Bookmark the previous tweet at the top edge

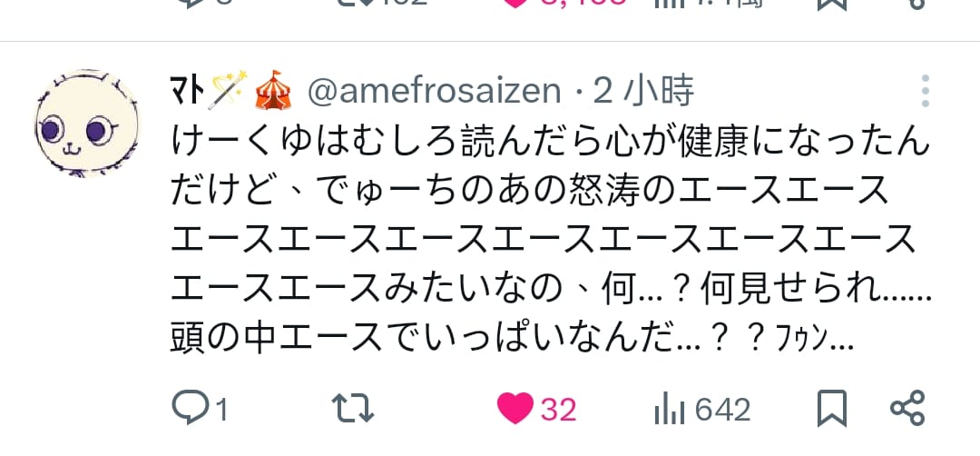(x=832, y=3)
